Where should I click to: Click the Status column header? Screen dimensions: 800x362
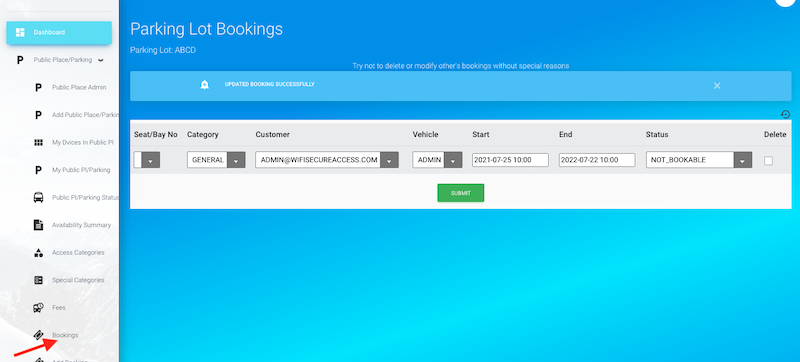point(657,135)
